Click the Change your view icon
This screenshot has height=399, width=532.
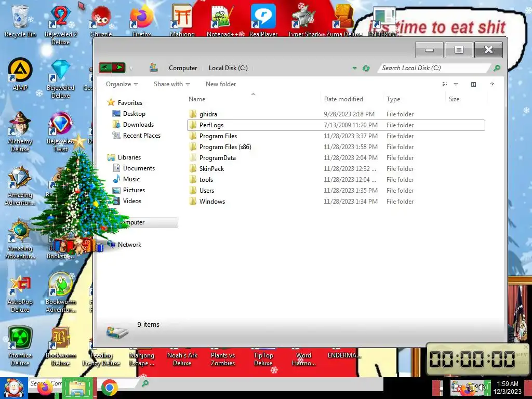click(445, 84)
